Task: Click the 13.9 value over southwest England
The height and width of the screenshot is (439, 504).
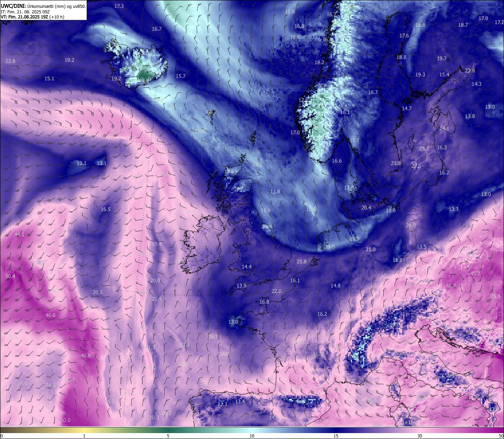Action: [241, 286]
